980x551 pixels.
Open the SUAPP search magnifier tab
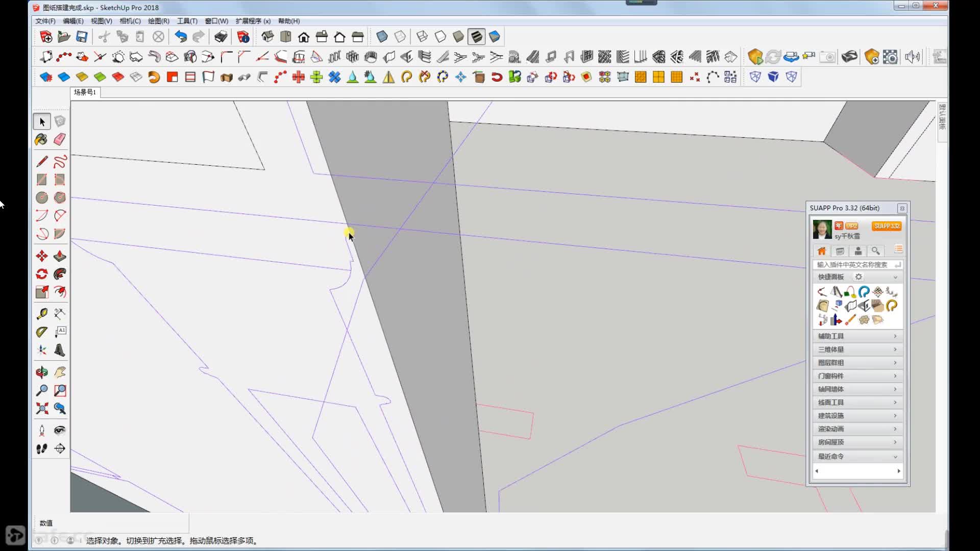(x=876, y=251)
